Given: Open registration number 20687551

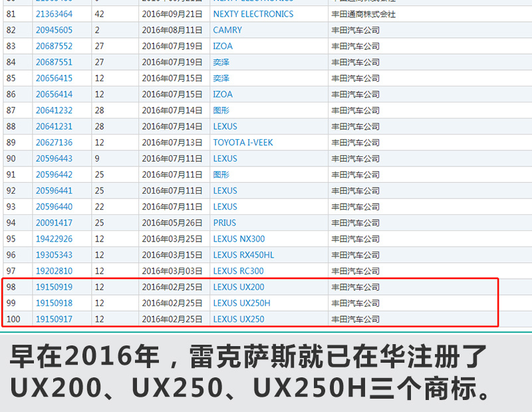Looking at the screenshot, I should point(55,62).
